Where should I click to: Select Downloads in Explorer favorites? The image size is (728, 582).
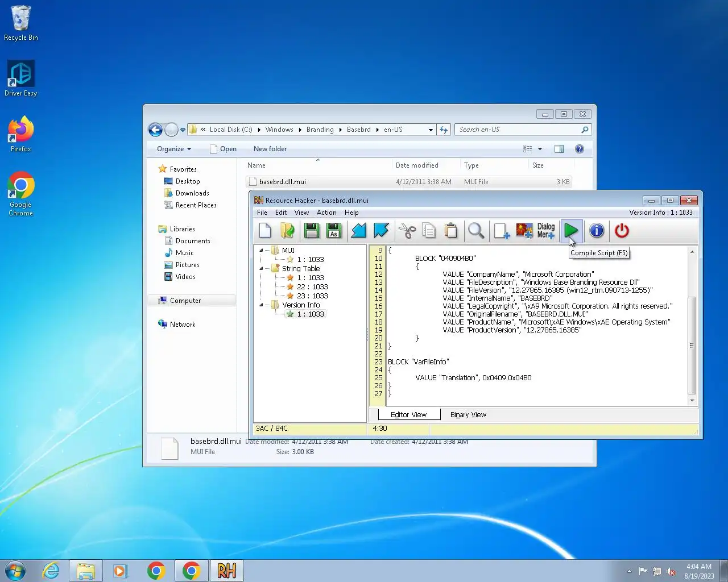pyautogui.click(x=192, y=193)
